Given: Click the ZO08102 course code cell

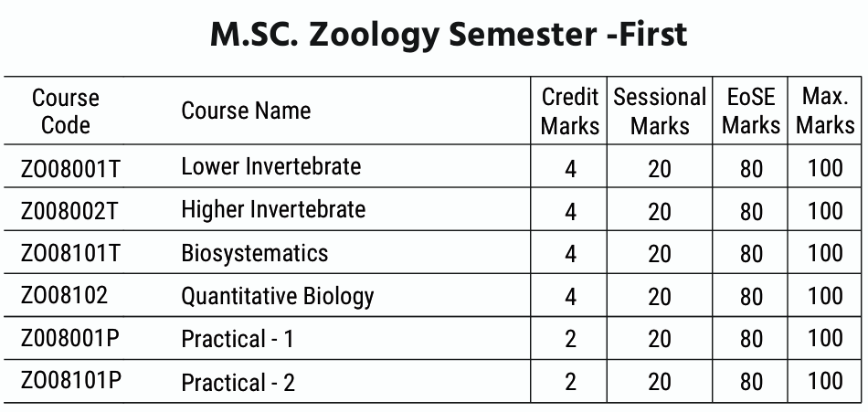Looking at the screenshot, I should [x=64, y=296].
